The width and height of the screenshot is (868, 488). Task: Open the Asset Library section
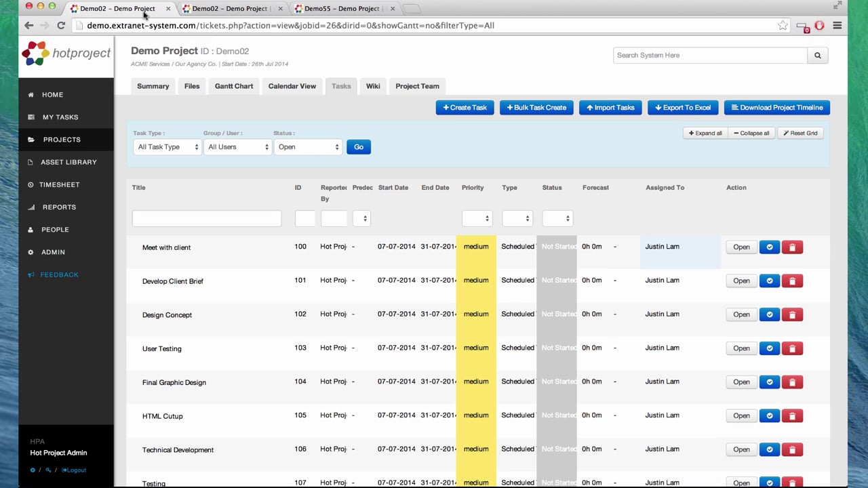click(x=68, y=162)
